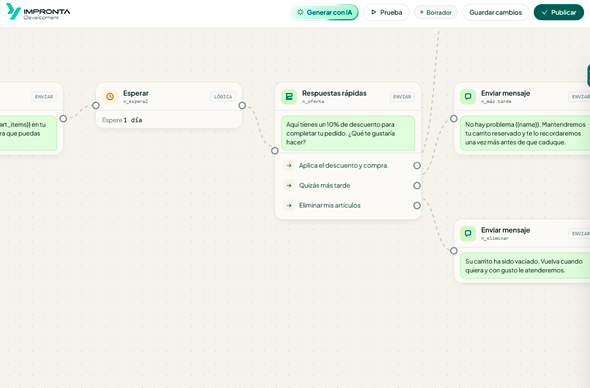Click the sparkle icon in Generar con IA
The height and width of the screenshot is (388, 590).
pos(300,12)
